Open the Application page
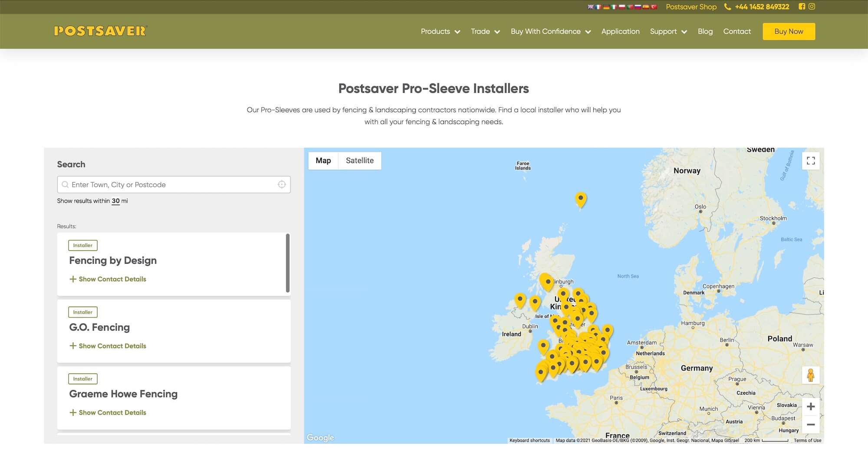Image resolution: width=868 pixels, height=458 pixels. [x=620, y=31]
